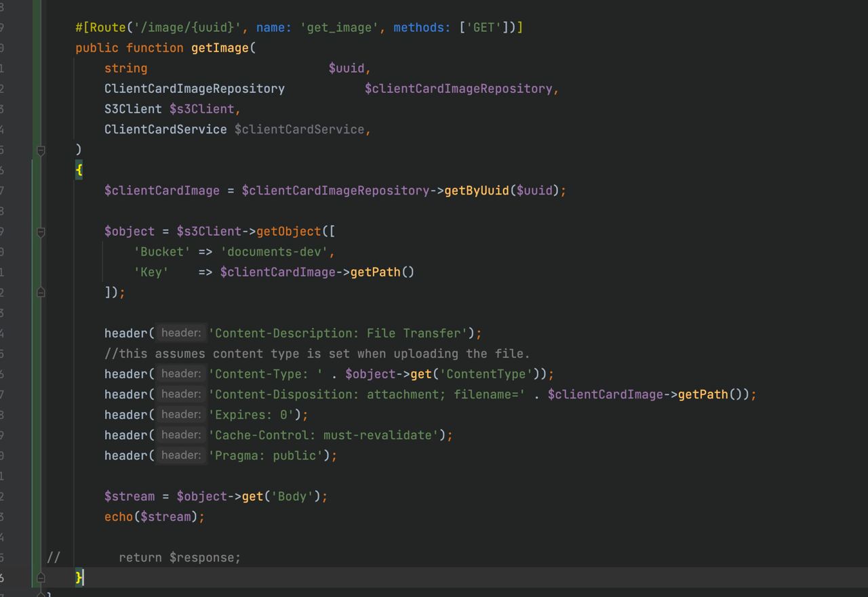Click the echo statement keyword
868x597 pixels.
119,516
